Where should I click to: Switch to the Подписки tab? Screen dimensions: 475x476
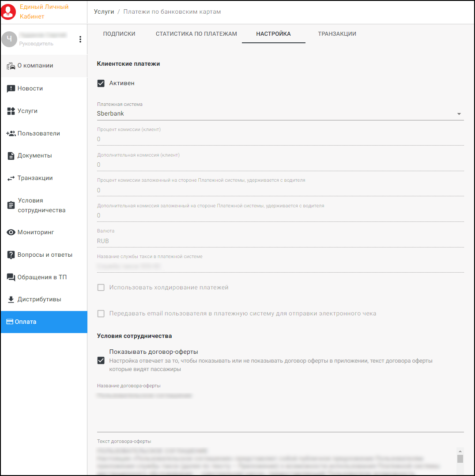tap(119, 34)
